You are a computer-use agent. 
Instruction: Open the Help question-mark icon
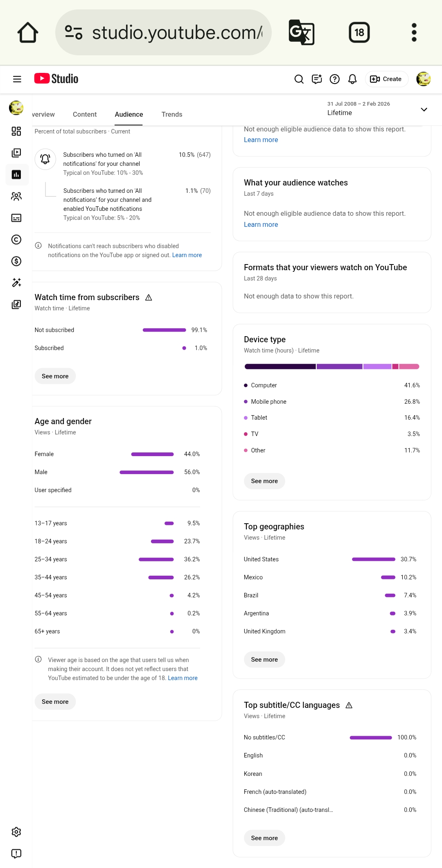point(335,79)
